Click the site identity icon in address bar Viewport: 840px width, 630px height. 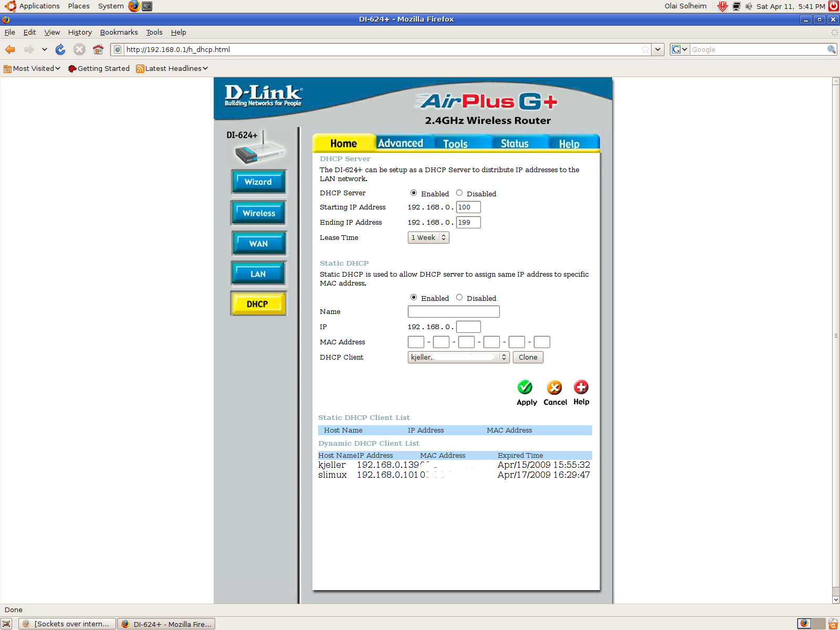point(118,49)
